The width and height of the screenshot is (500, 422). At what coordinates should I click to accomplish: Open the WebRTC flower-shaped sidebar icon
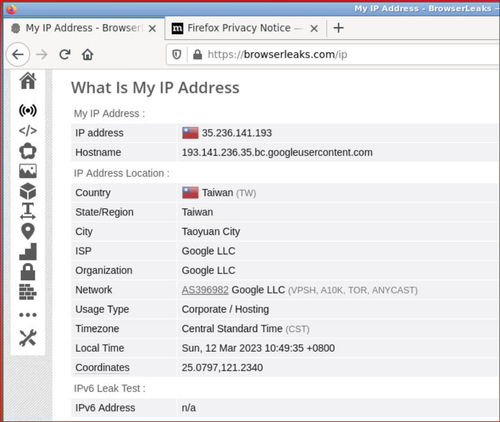click(28, 151)
